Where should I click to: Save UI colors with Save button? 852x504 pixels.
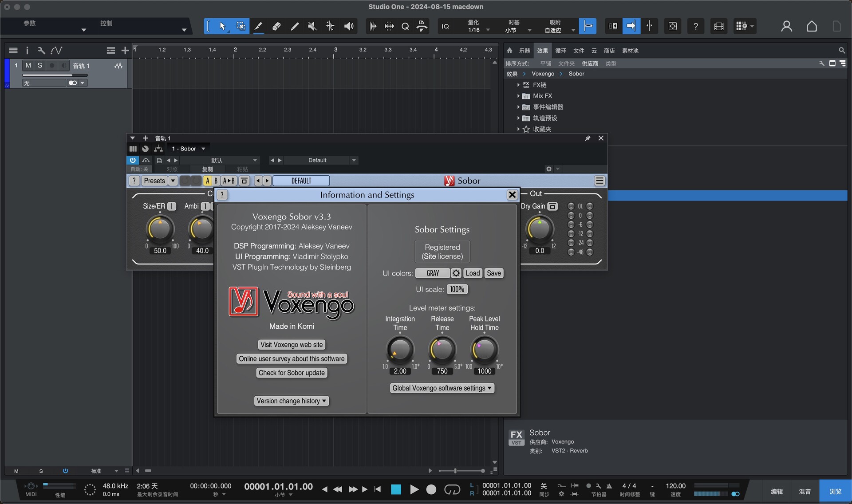tap(494, 273)
